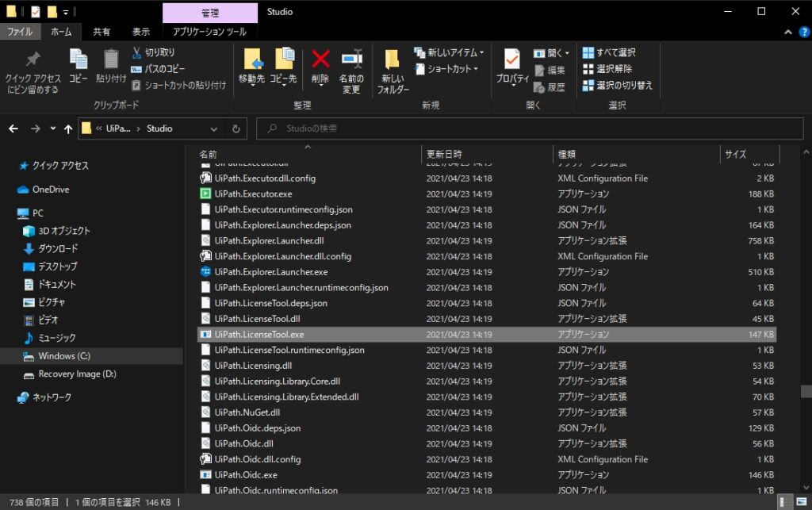The height and width of the screenshot is (510, 812).
Task: Open ショートカット dropdown in ribbon
Action: coord(446,69)
